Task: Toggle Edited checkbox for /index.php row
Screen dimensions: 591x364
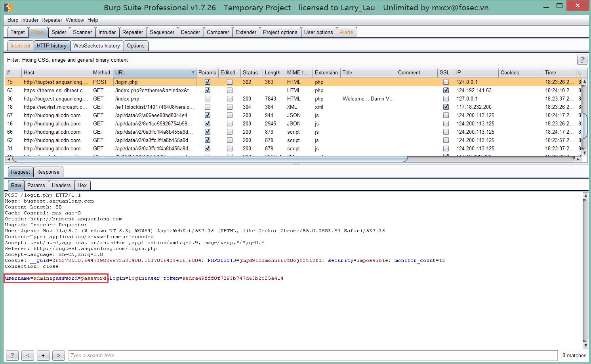Action: (x=229, y=99)
